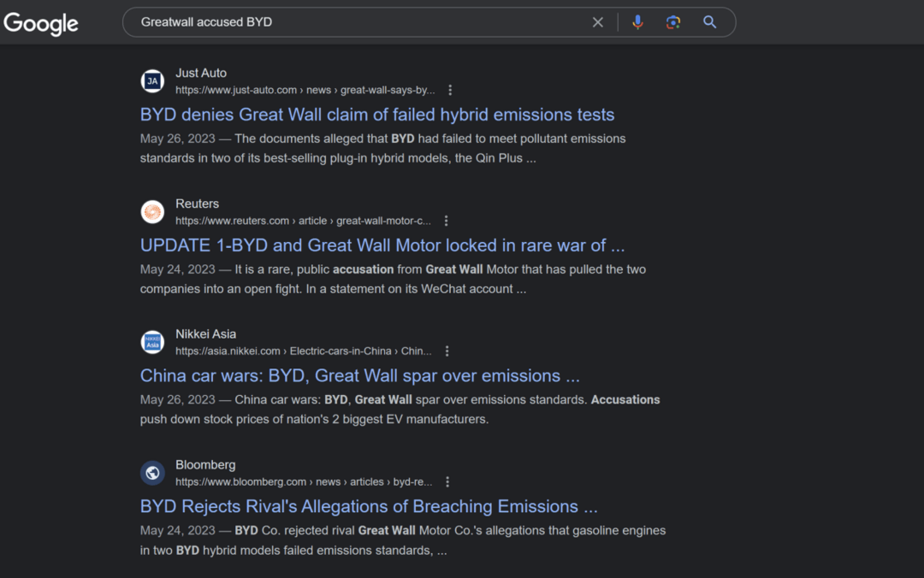Open 'China car wars: BYD, Great Wall' article
The width and height of the screenshot is (924, 578).
360,376
